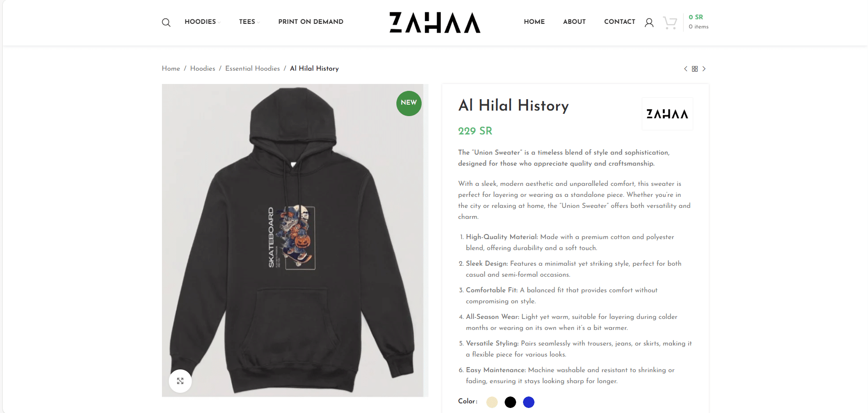Open the search magnifier icon
Viewport: 868px width, 413px height.
(x=166, y=22)
